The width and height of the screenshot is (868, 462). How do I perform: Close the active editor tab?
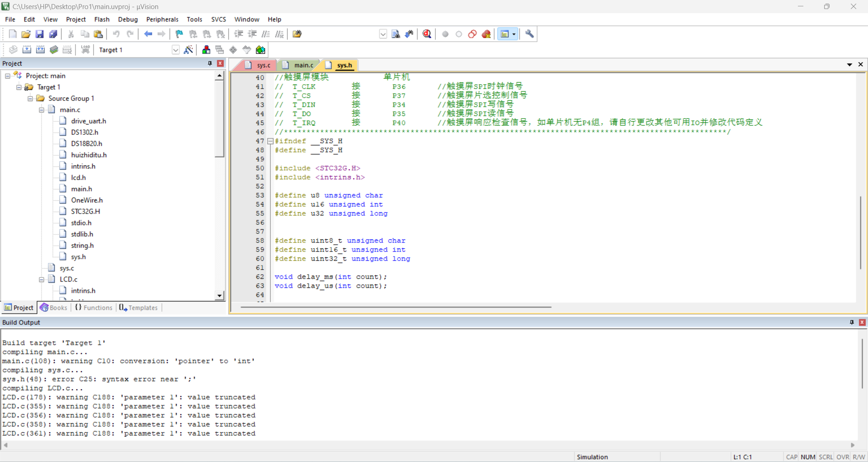click(x=861, y=65)
